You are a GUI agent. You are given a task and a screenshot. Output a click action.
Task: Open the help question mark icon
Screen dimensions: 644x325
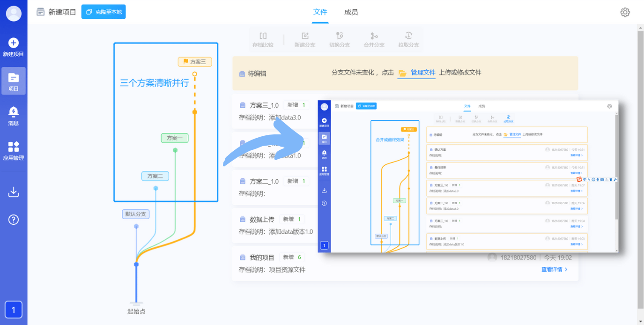(14, 219)
